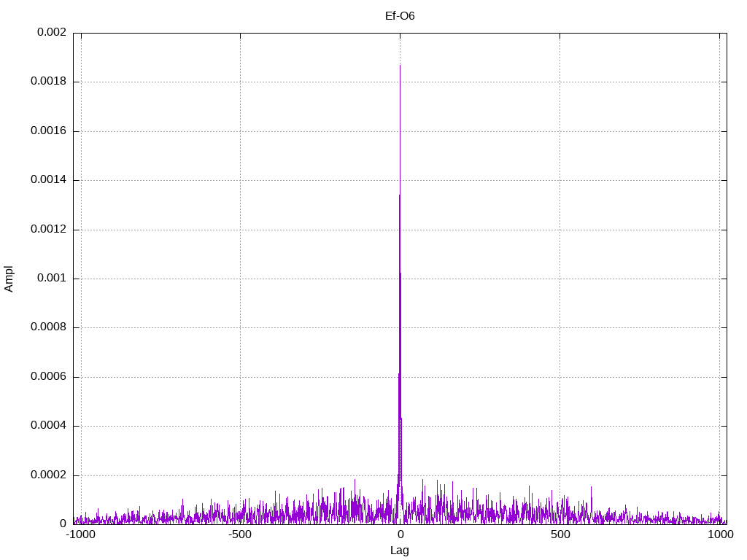Click the 0.0004 y-axis tick label
The image size is (747, 560).
pos(48,426)
